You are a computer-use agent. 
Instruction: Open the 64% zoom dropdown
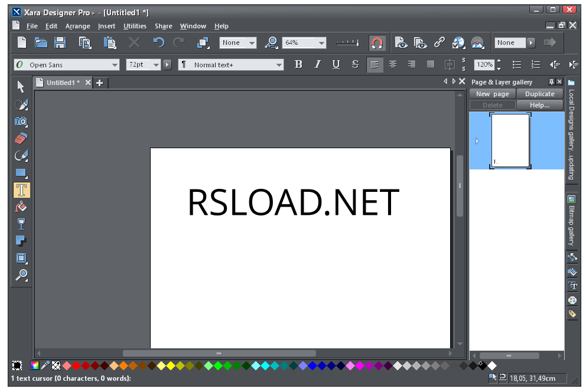click(322, 43)
